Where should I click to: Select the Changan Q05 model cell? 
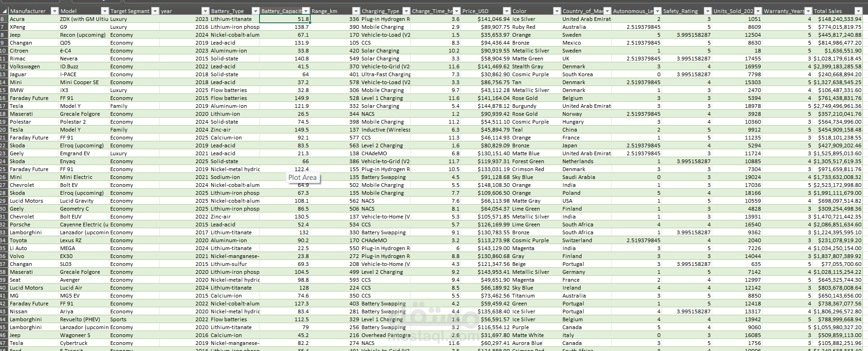coord(84,43)
